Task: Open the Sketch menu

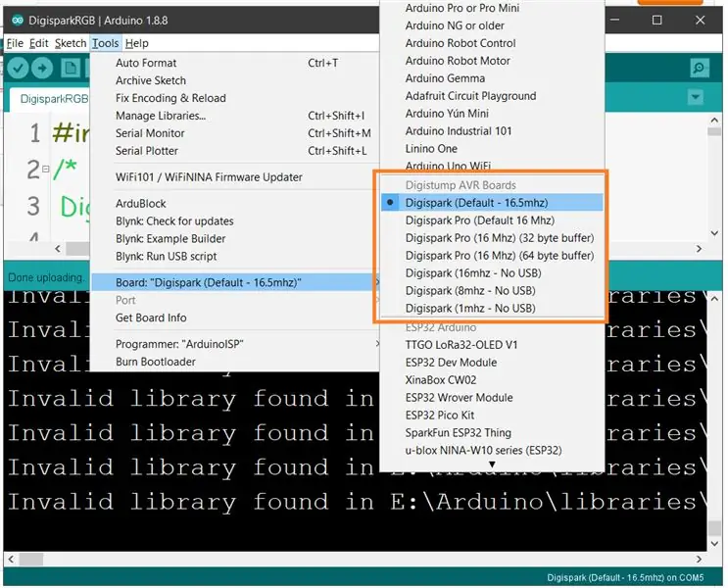Action: (71, 43)
